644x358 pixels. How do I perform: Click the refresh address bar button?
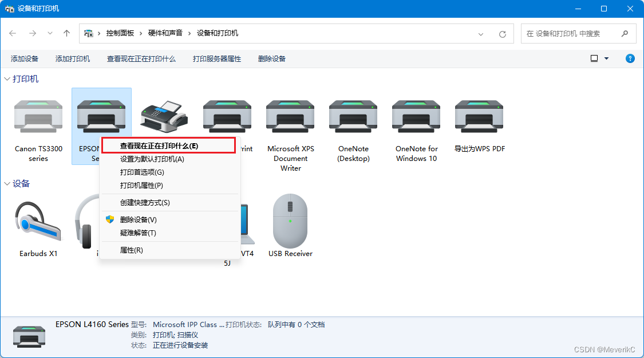coord(502,34)
